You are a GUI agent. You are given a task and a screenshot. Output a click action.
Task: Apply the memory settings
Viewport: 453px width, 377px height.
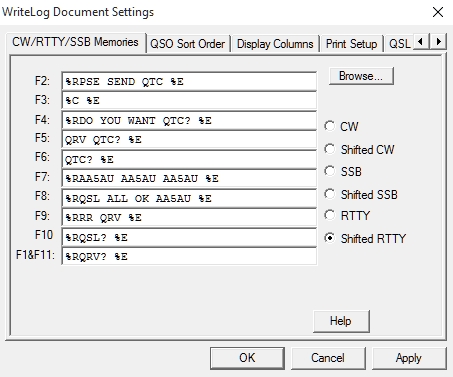tap(409, 358)
